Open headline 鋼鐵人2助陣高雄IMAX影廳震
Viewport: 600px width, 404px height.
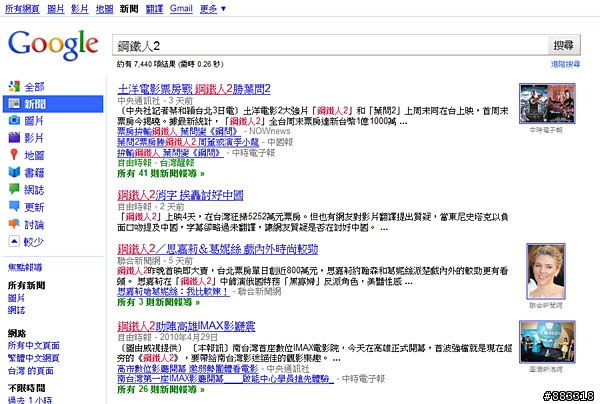point(186,326)
